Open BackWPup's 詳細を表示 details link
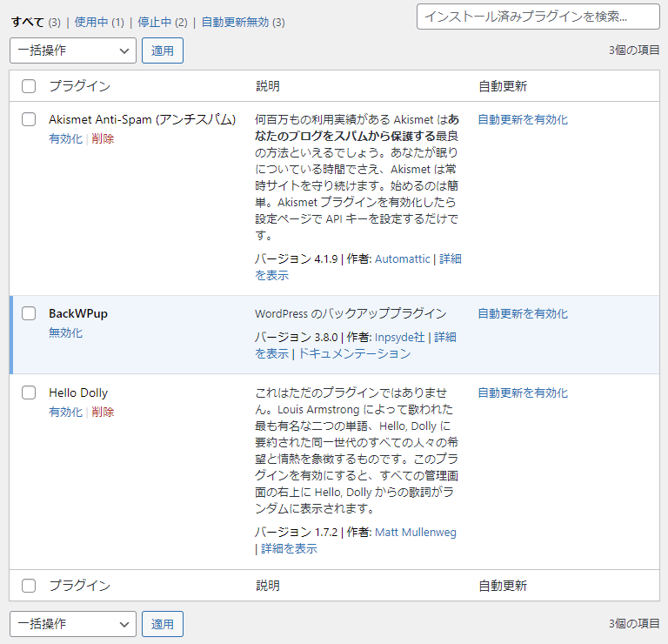Image resolution: width=668 pixels, height=644 pixels. (x=445, y=338)
